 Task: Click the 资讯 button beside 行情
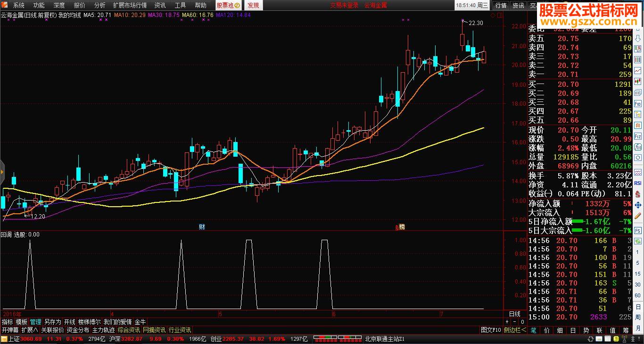(x=518, y=5)
